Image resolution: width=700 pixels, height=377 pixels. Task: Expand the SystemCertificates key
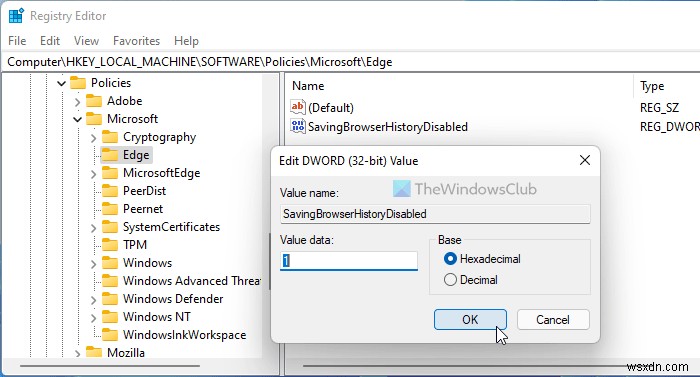(94, 228)
